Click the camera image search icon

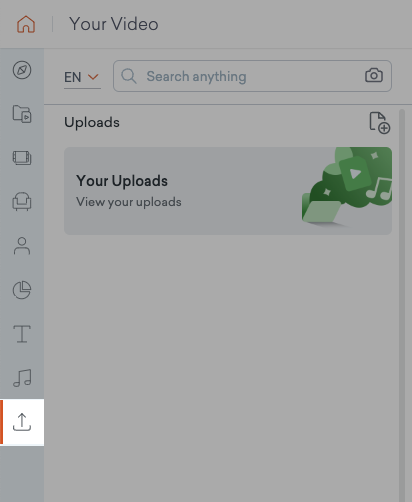point(374,75)
